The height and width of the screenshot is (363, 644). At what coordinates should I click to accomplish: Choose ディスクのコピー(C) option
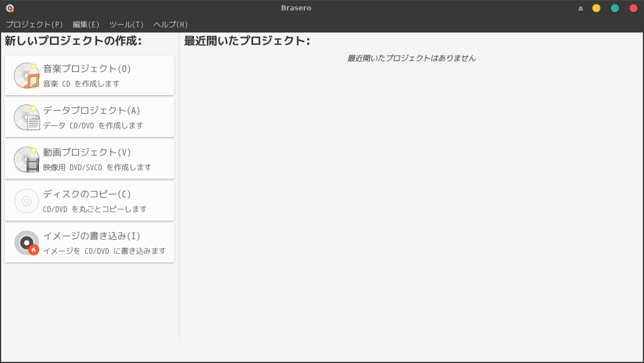coord(89,201)
